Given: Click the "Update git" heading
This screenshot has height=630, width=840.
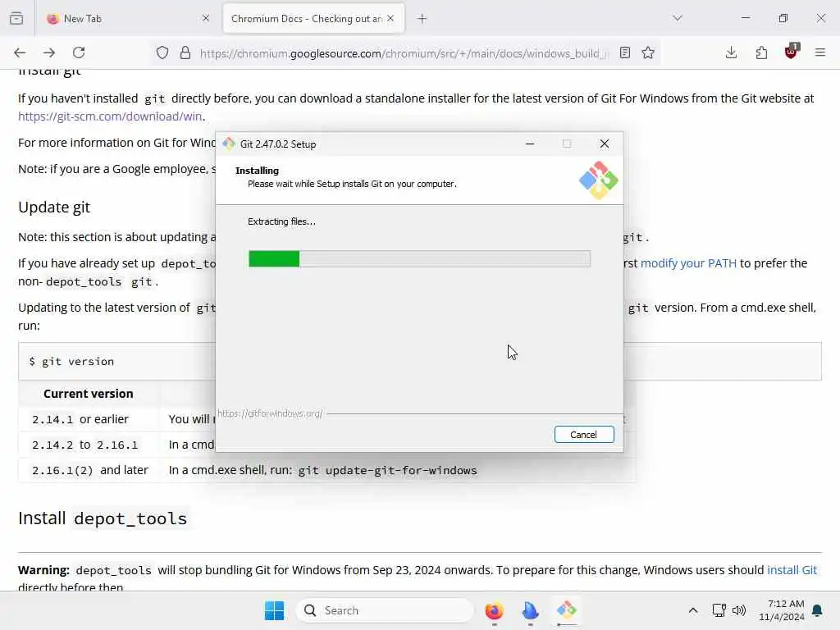Looking at the screenshot, I should pos(54,208).
